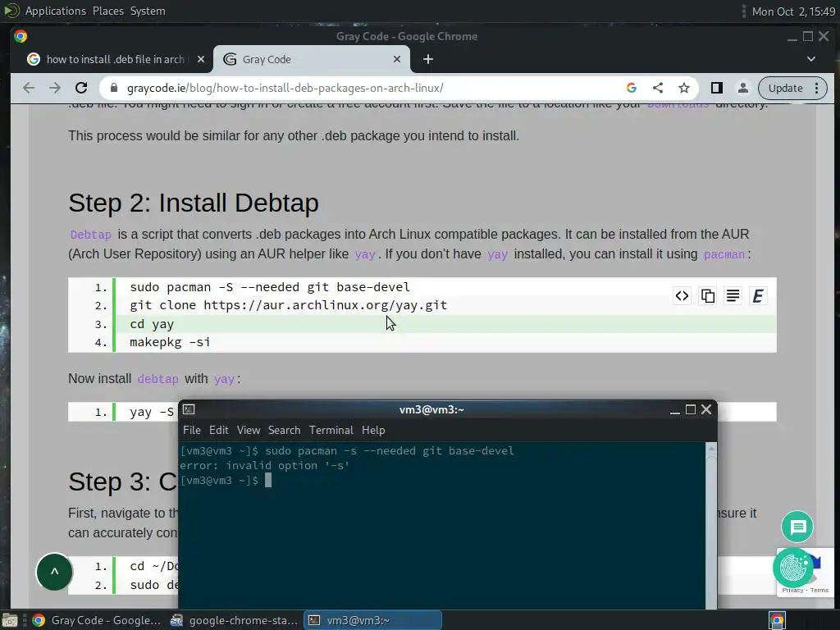Viewport: 840px width, 630px height.
Task: Toggle line wrap in code block
Action: click(733, 295)
